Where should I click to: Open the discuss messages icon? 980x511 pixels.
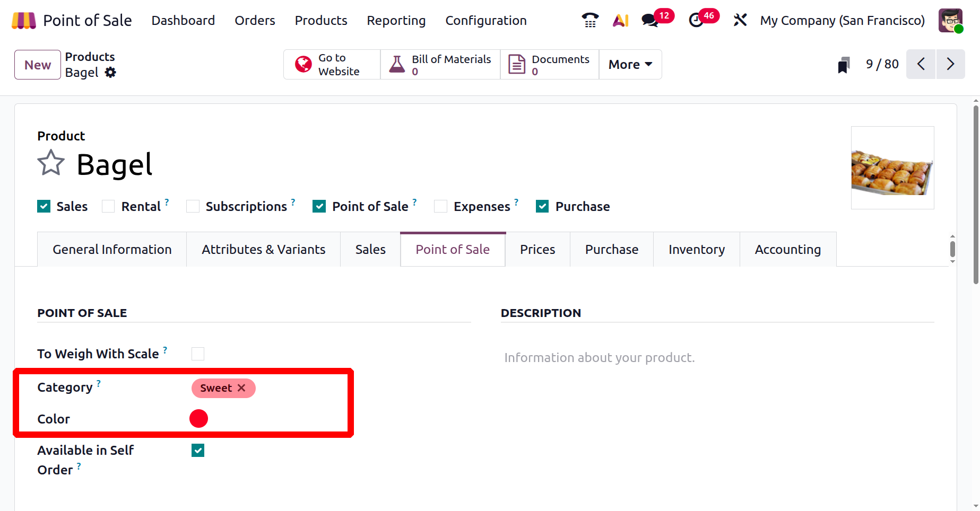(650, 21)
